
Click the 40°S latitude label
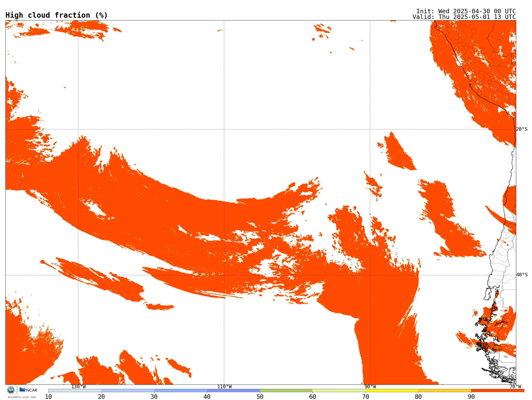click(522, 275)
